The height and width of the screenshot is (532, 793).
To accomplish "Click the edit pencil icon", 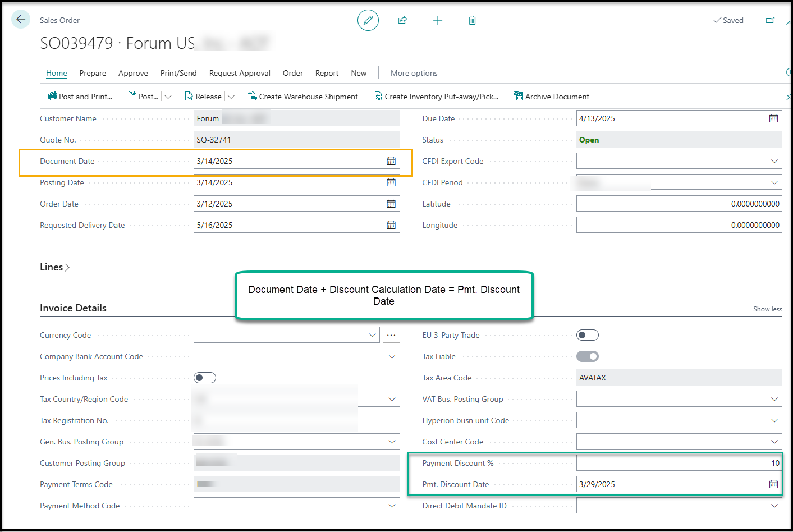I will click(x=368, y=20).
